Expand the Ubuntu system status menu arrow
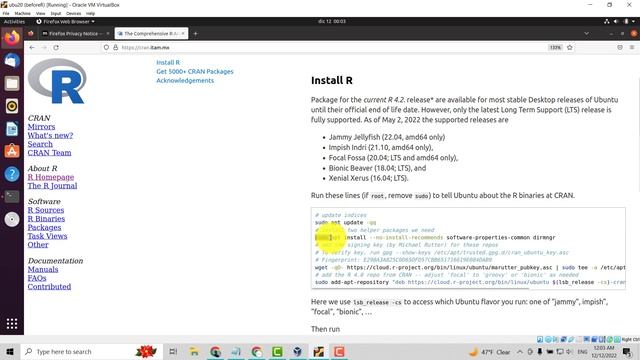 pyautogui.click(x=634, y=21)
